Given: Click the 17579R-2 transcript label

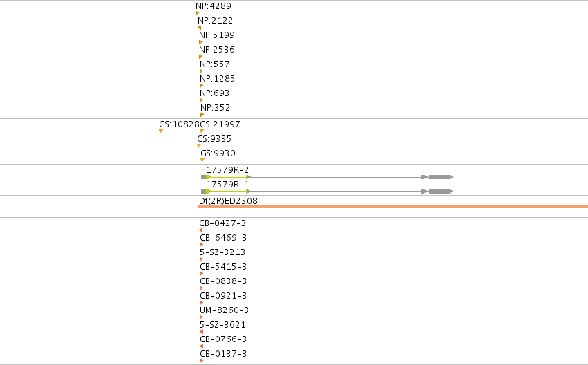Looking at the screenshot, I should [227, 170].
